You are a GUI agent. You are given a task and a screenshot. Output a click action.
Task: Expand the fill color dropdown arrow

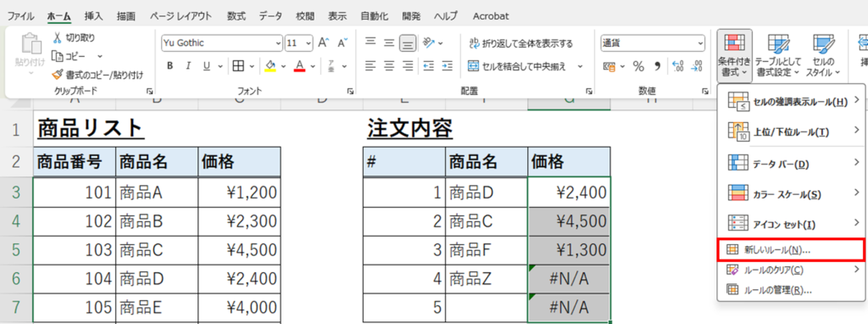(x=283, y=66)
